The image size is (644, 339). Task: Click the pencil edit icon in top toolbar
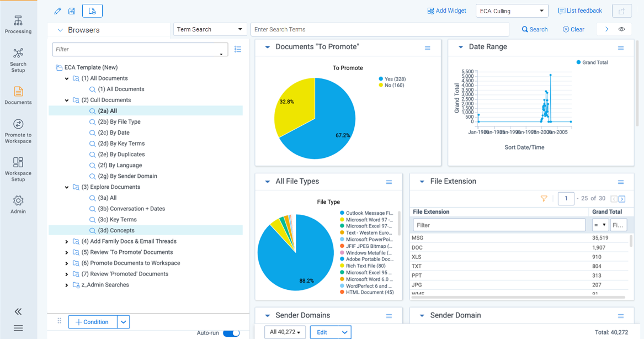pos(57,11)
